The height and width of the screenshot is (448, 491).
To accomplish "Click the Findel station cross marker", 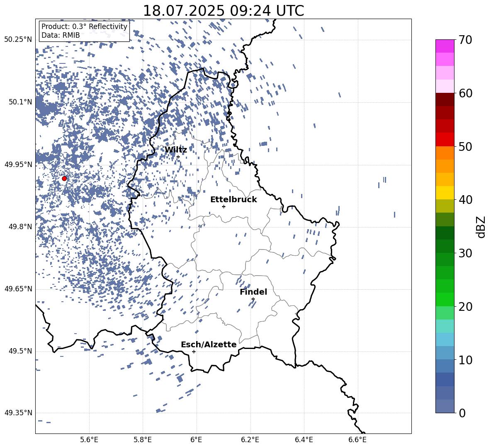I will coord(253,299).
